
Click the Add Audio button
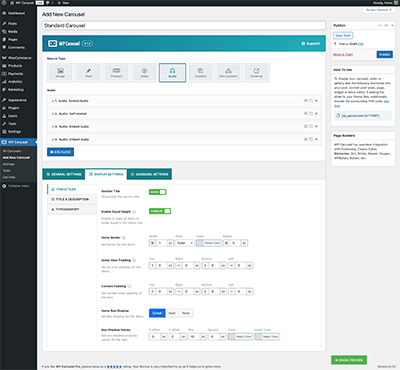(60, 152)
